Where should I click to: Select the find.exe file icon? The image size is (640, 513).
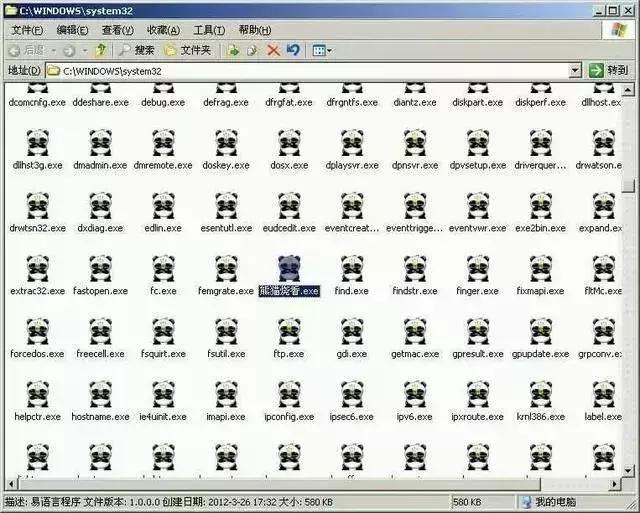coord(352,268)
